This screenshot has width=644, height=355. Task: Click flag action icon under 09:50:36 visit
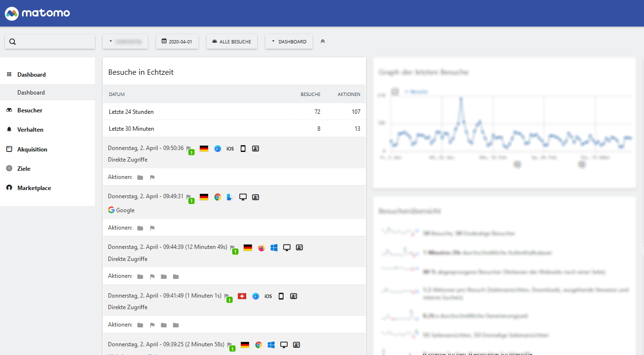[152, 177]
